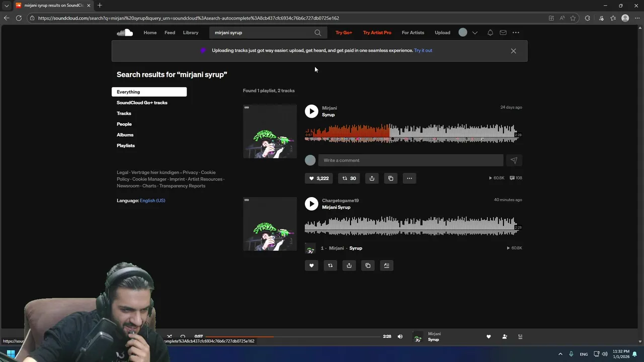Open the Feed page
This screenshot has width=644, height=362.
(x=170, y=33)
